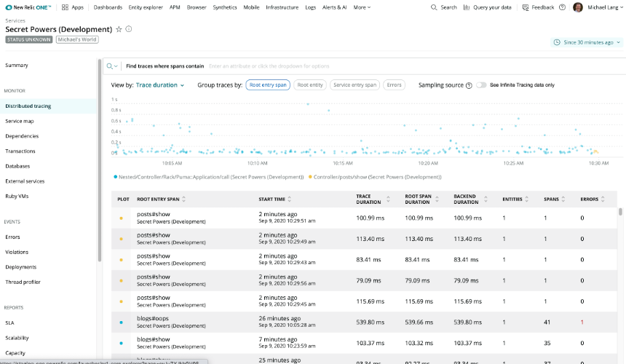Sort by Trace Duration column arrows

pyautogui.click(x=388, y=199)
